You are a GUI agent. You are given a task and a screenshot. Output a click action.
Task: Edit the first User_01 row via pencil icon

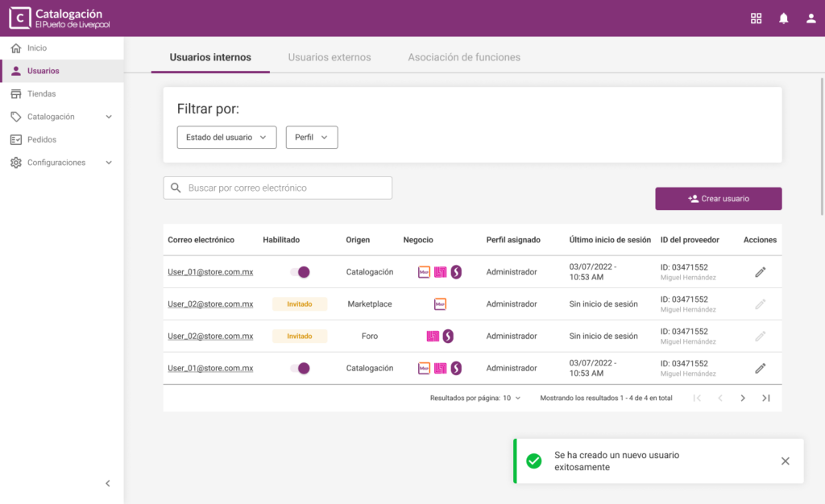tap(761, 271)
